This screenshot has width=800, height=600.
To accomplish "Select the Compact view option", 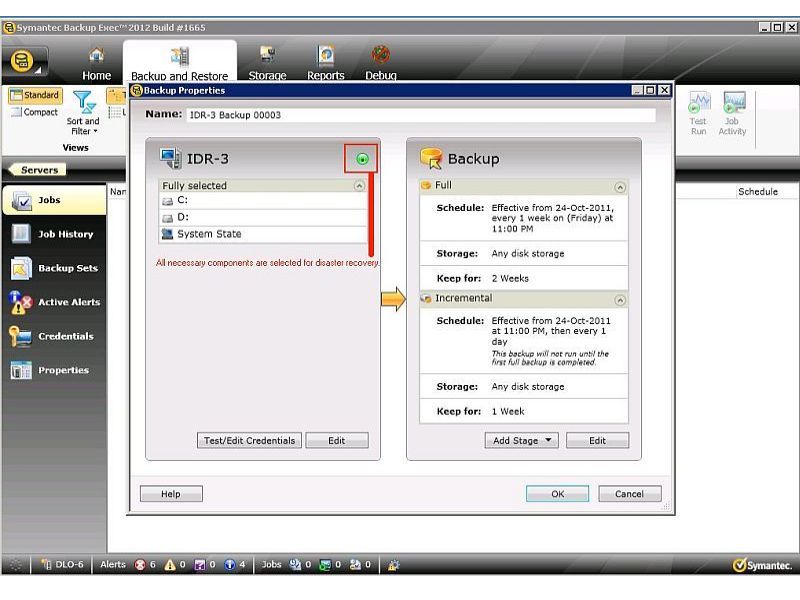I will click(x=35, y=112).
